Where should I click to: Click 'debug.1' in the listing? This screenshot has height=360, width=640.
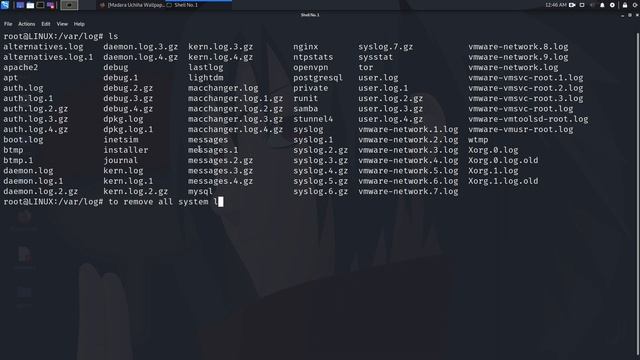pyautogui.click(x=121, y=78)
